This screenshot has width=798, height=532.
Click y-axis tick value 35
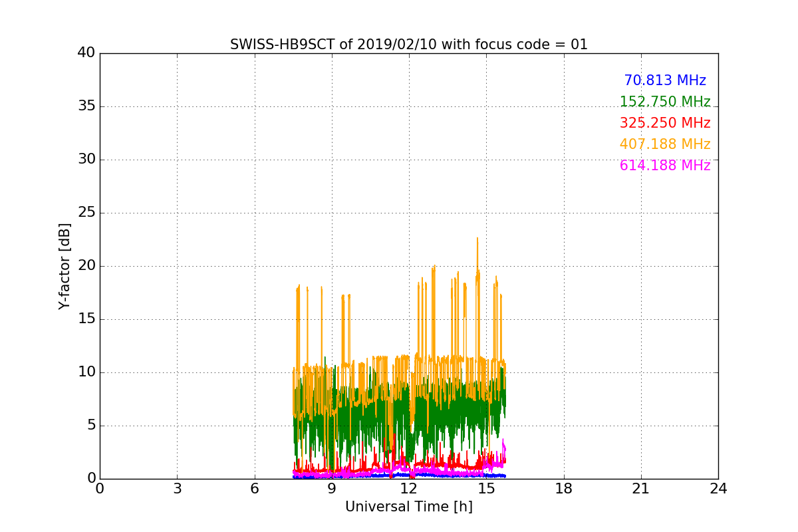[86, 106]
